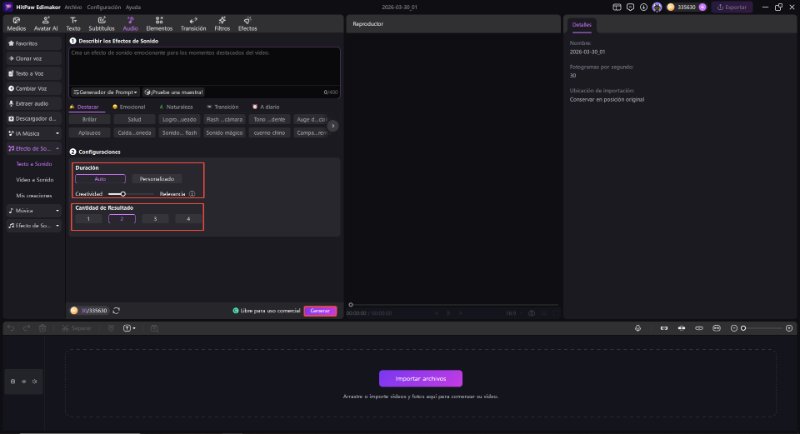Image resolution: width=800 pixels, height=434 pixels.
Task: Click the zoom-in icon at timeline toolbar end
Action: click(x=789, y=328)
